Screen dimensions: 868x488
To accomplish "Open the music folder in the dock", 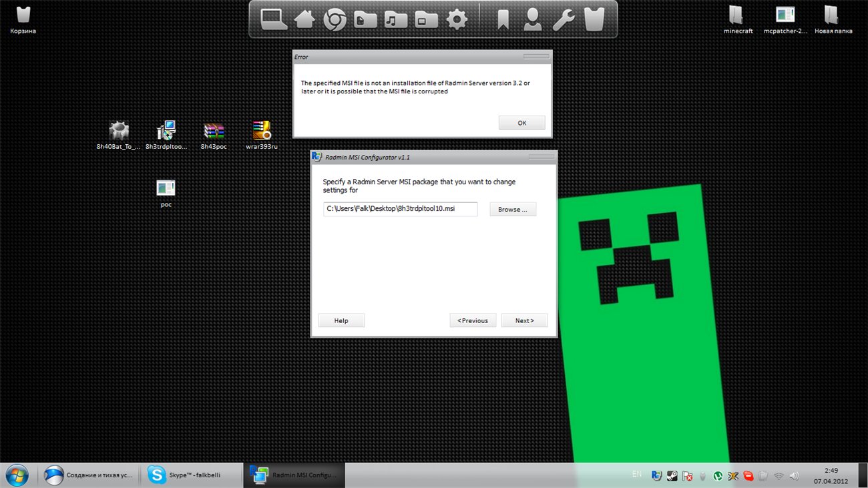I will coord(395,19).
